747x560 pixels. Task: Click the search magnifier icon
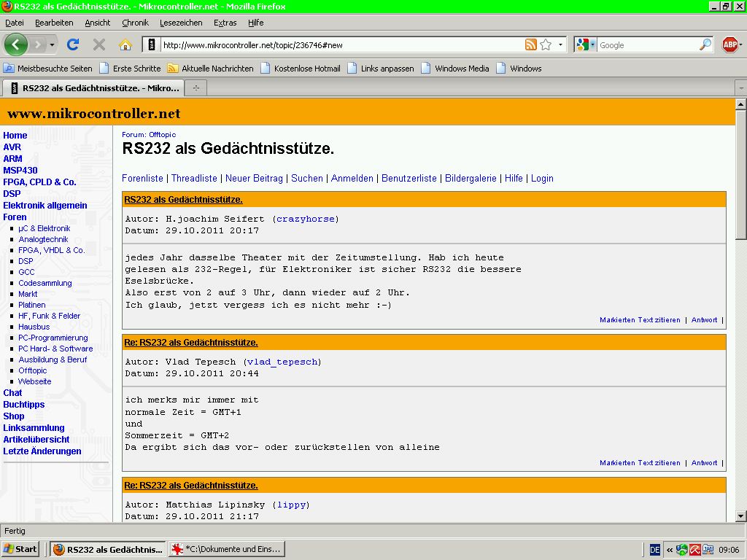coord(705,44)
